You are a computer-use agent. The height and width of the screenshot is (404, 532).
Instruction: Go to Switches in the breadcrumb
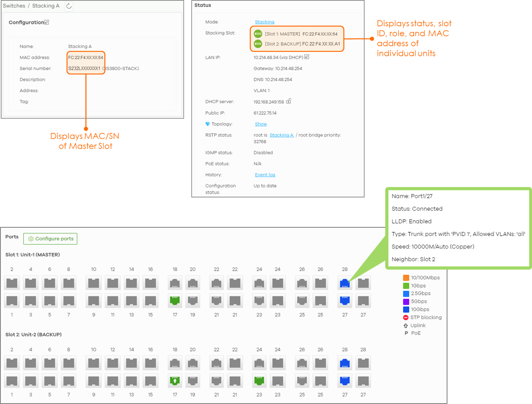click(x=14, y=6)
